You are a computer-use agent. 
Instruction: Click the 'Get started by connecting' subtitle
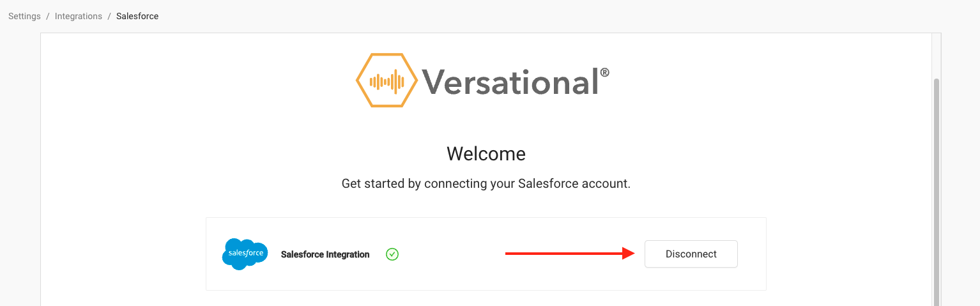point(486,184)
